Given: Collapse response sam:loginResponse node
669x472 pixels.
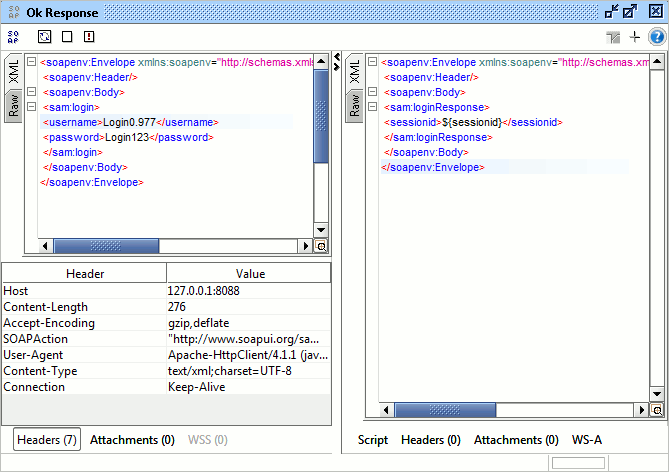Looking at the screenshot, I should tap(372, 107).
